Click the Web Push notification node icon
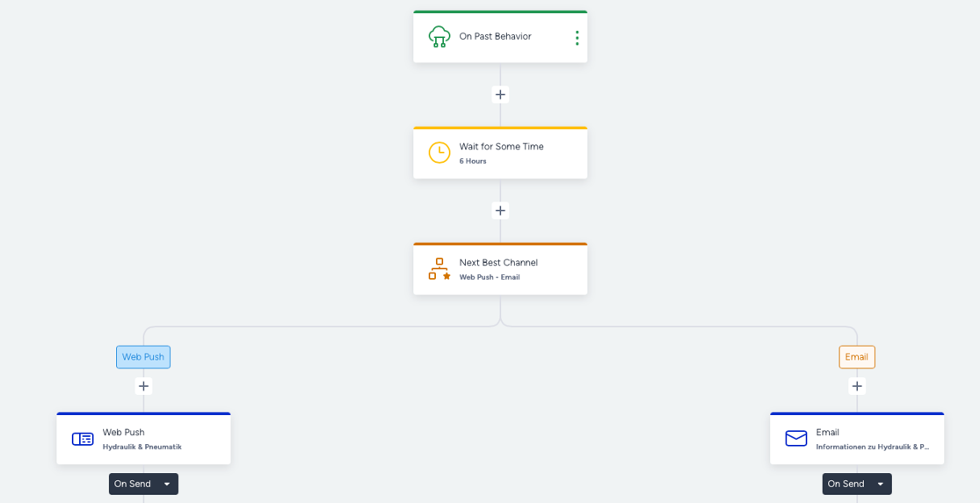The image size is (980, 503). 83,439
